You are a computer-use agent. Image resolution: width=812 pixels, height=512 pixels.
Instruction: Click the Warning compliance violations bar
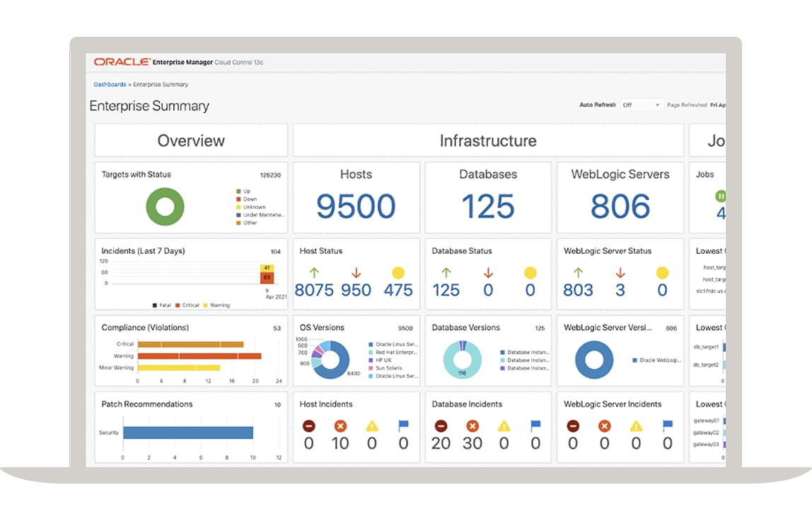click(199, 356)
